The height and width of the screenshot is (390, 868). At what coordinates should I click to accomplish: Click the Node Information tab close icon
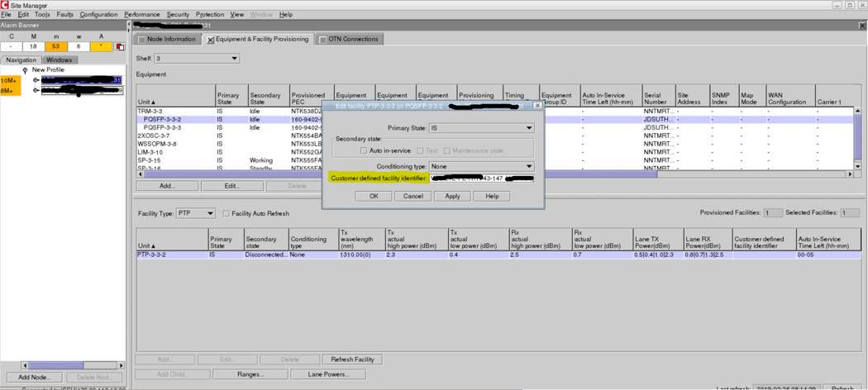pos(141,40)
